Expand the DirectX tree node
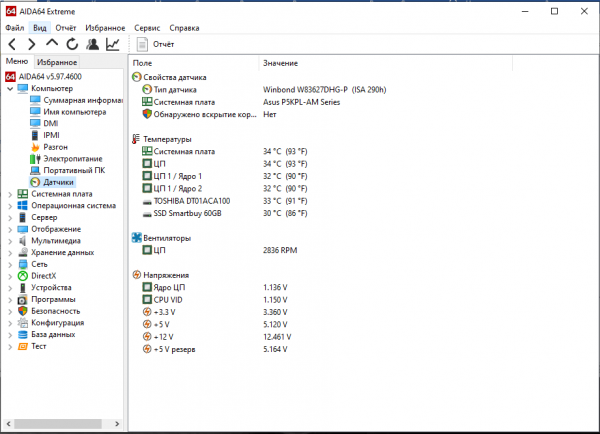The height and width of the screenshot is (434, 600). pos(10,276)
